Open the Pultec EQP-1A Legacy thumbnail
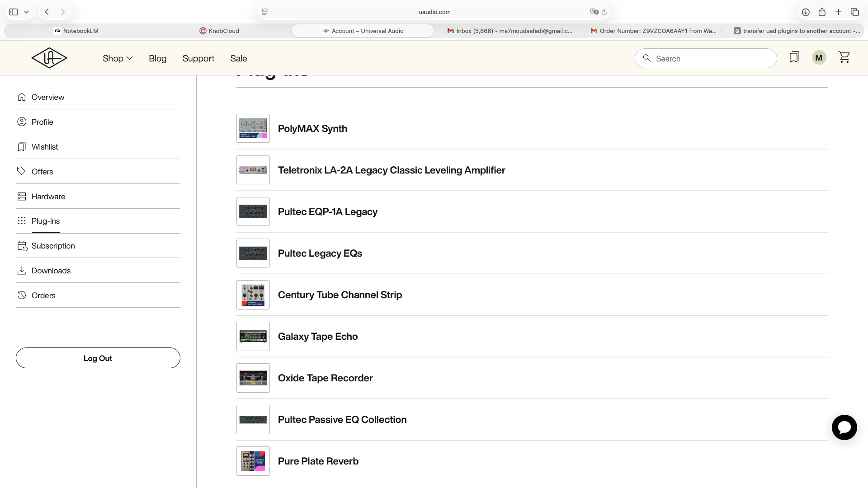The height and width of the screenshot is (488, 868). coord(253,211)
